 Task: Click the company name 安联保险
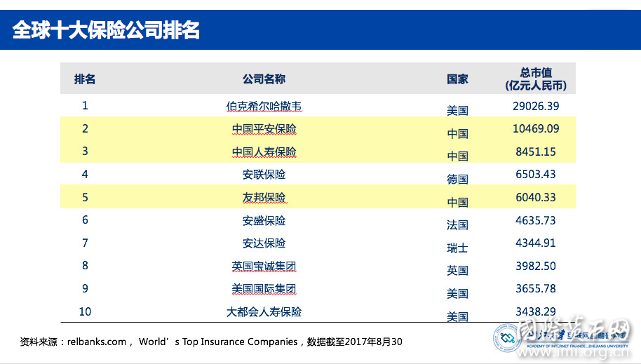(x=264, y=175)
